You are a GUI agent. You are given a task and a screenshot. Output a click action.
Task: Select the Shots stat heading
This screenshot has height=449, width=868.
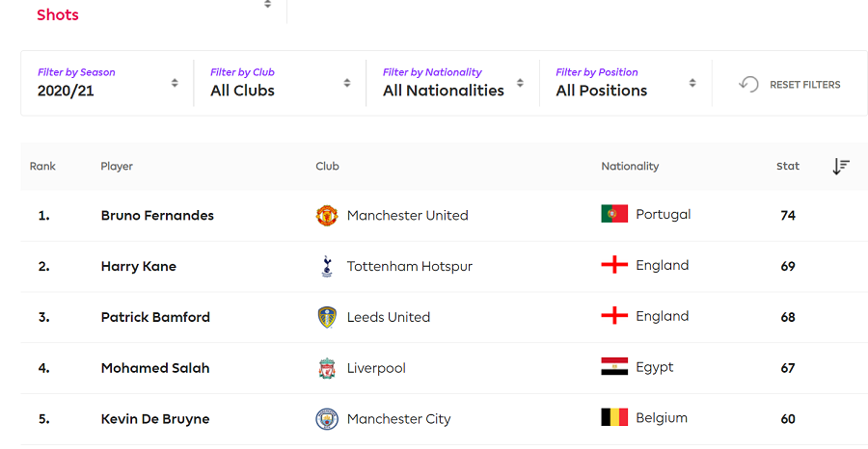point(58,14)
